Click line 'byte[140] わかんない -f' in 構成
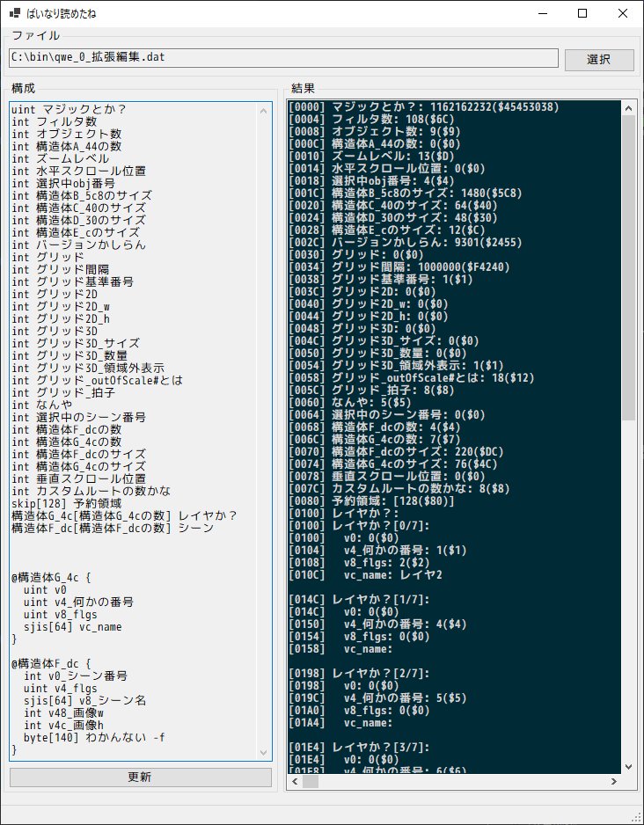The width and height of the screenshot is (644, 825). click(x=94, y=738)
